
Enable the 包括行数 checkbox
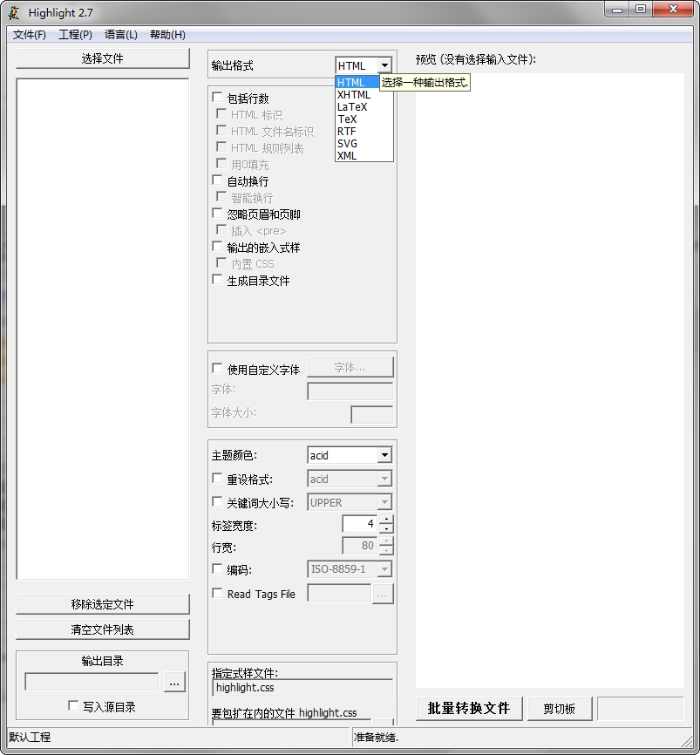[x=217, y=97]
